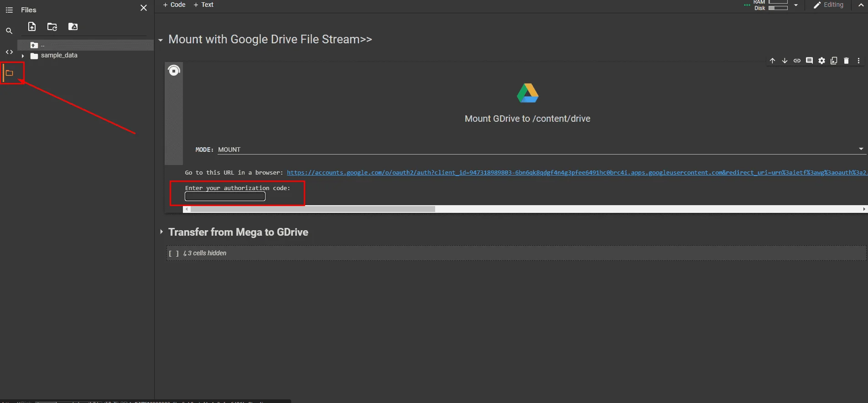Open the Google OAuth authorization URL

click(x=577, y=173)
